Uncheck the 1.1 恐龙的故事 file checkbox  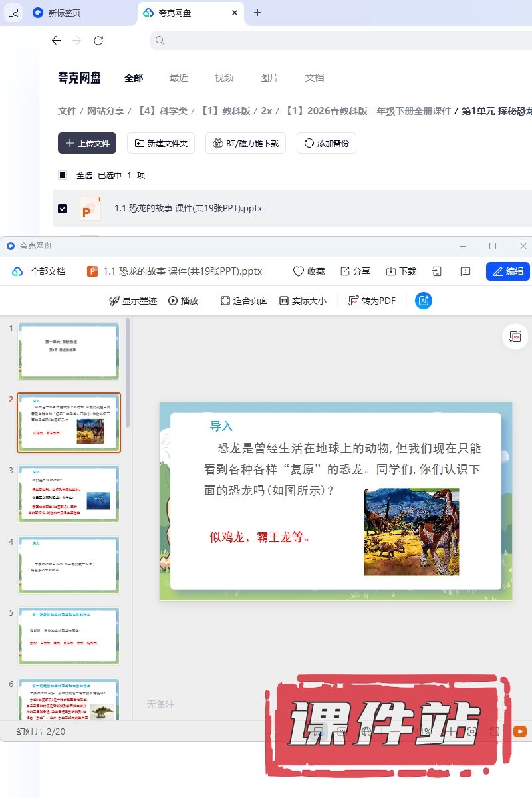63,209
